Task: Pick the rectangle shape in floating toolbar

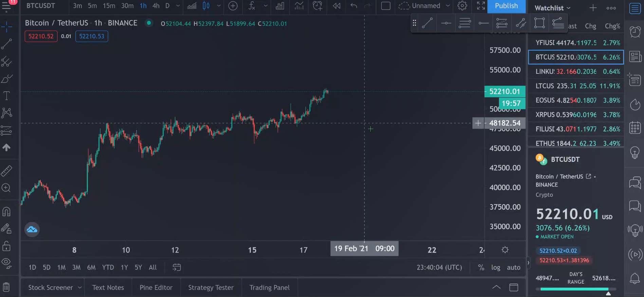Action: click(x=539, y=23)
